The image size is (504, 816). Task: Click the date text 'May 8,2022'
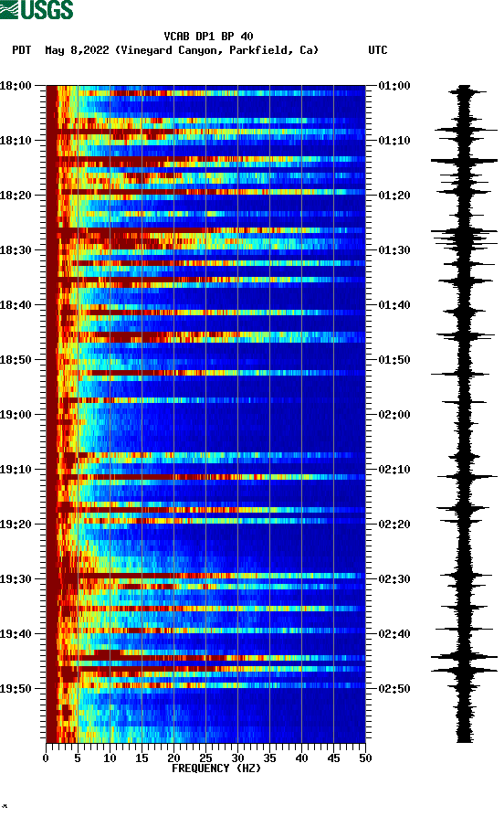[77, 50]
